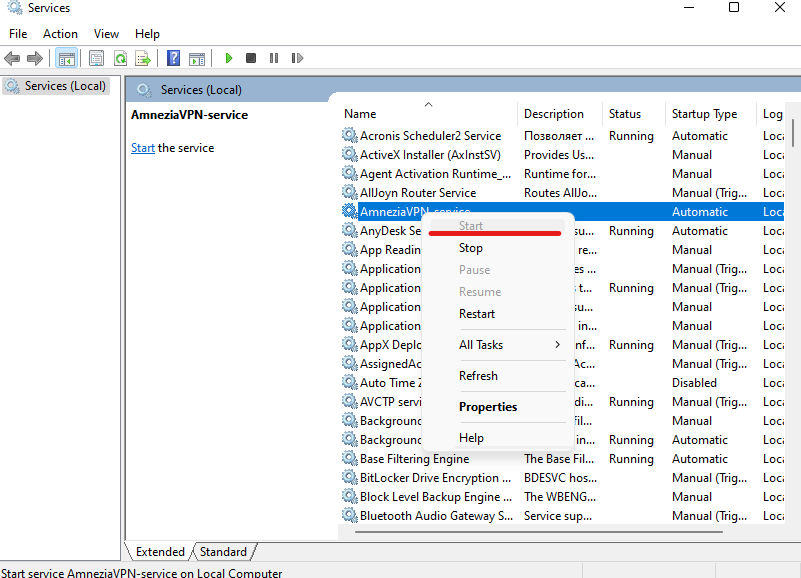
Task: Click the Pause Service toolbar icon
Action: (x=274, y=59)
